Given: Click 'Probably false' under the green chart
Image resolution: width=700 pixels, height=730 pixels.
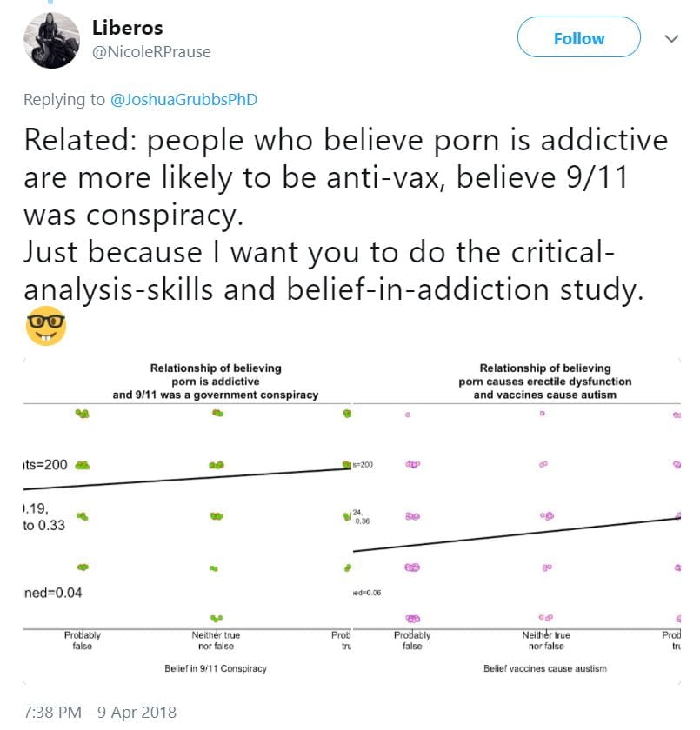Looking at the screenshot, I should 83,640.
